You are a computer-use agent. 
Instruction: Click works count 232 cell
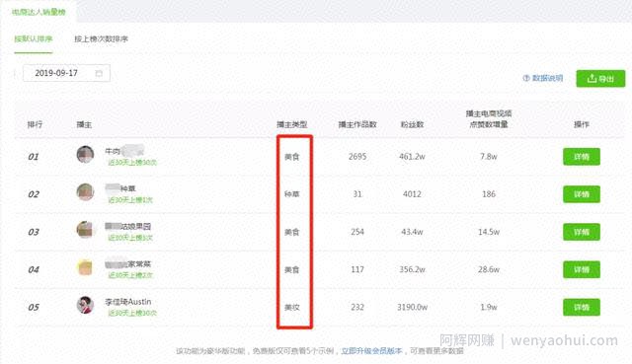(x=357, y=307)
